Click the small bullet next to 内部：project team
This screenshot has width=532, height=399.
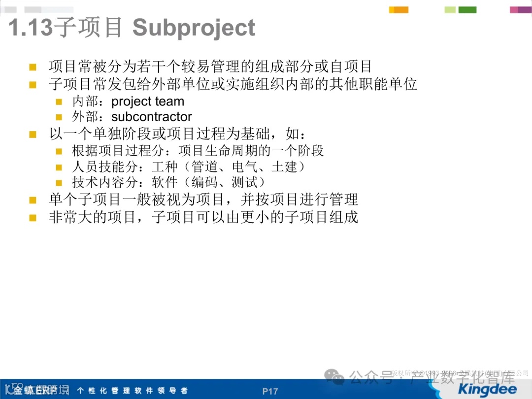58,101
